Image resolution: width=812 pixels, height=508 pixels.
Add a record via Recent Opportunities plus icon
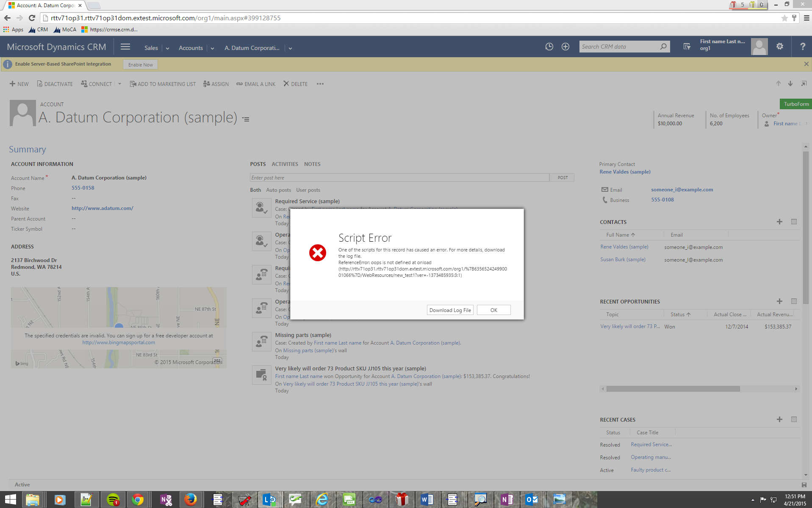(779, 301)
